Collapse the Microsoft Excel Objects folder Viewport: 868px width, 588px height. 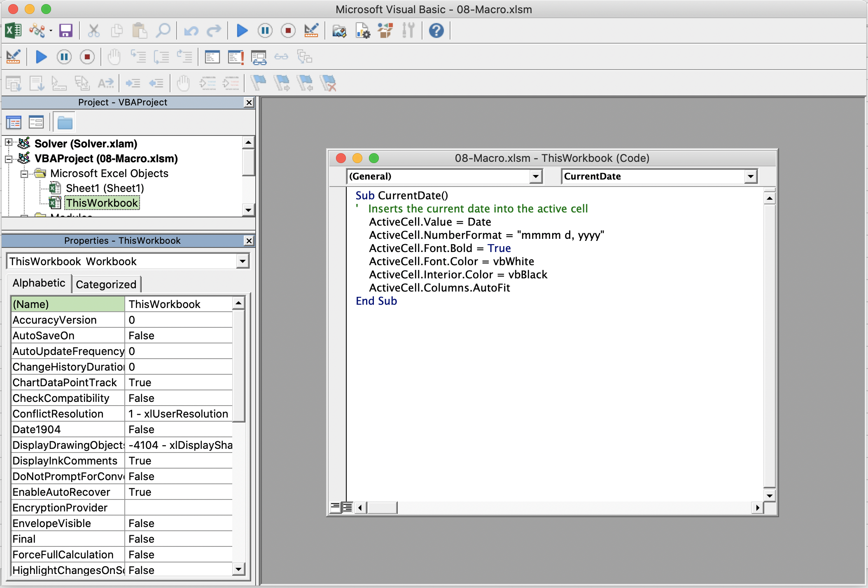[25, 174]
